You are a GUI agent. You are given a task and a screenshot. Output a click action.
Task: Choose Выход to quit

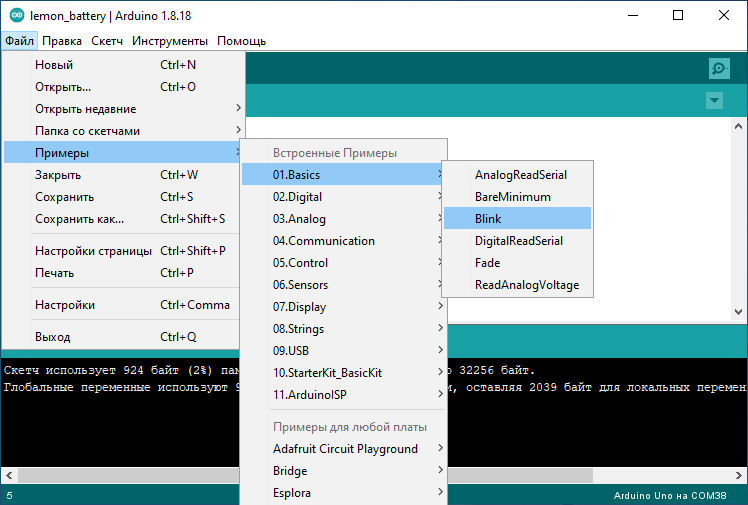click(122, 337)
